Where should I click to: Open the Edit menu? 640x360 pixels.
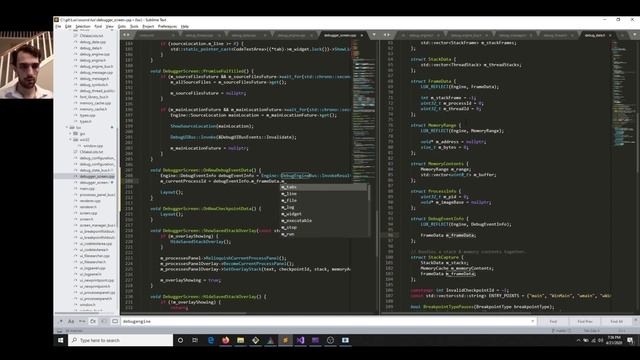tap(68, 27)
